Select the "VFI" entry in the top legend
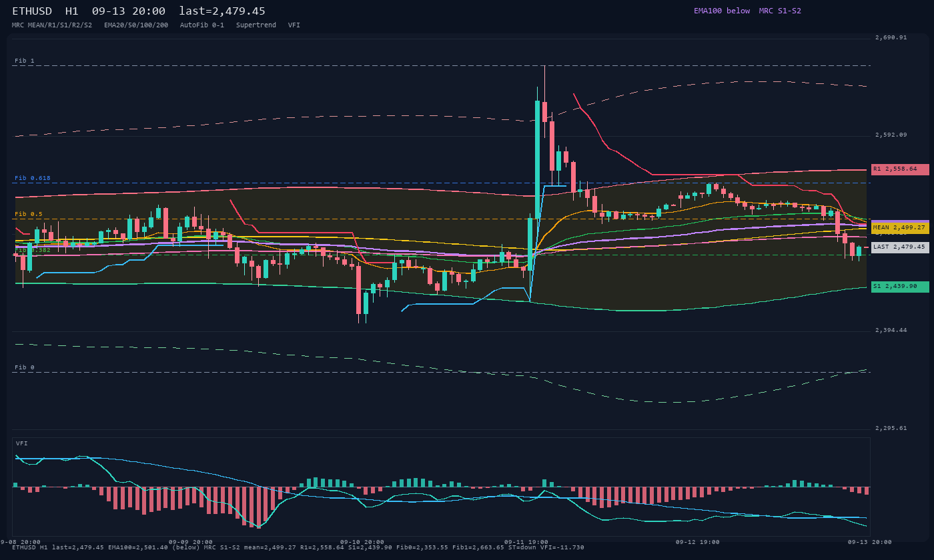The image size is (934, 560). pyautogui.click(x=294, y=25)
